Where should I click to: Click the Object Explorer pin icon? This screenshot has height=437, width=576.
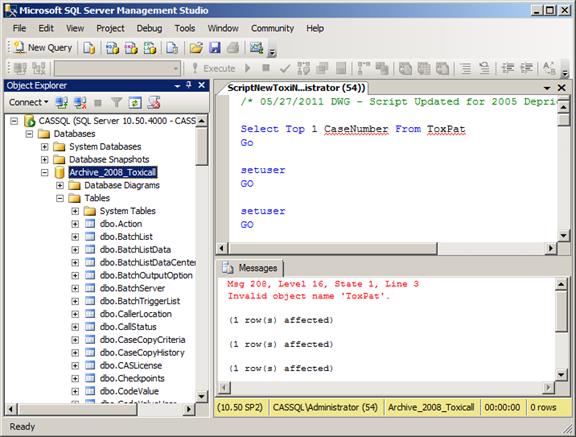click(x=189, y=85)
